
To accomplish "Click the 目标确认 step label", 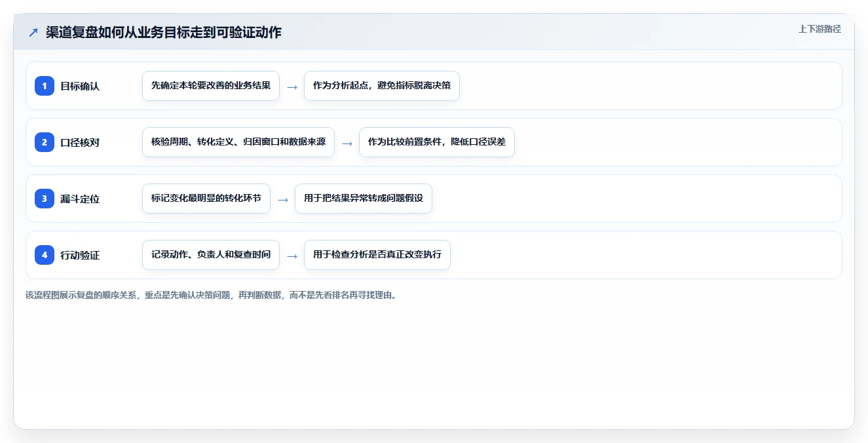I will tap(80, 86).
